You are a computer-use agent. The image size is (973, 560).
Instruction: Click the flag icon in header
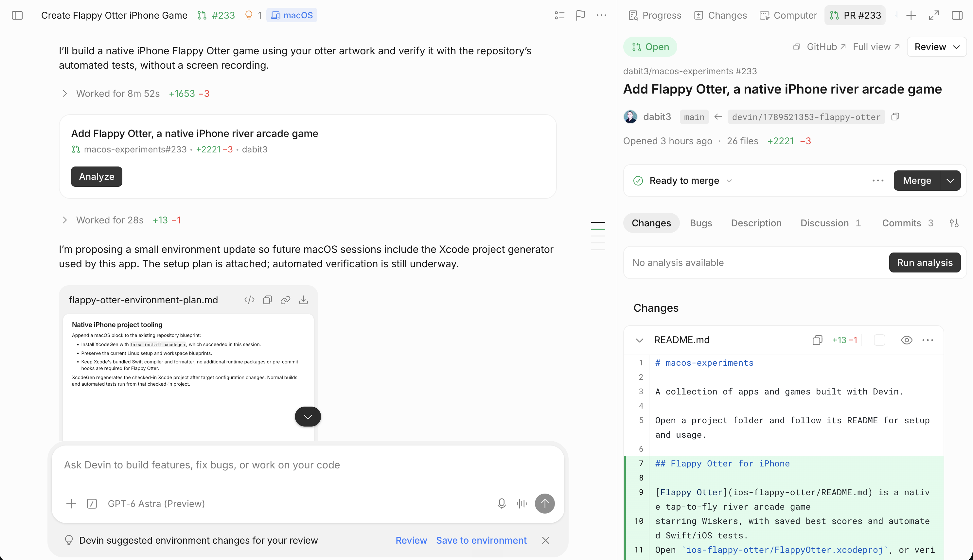coord(580,15)
